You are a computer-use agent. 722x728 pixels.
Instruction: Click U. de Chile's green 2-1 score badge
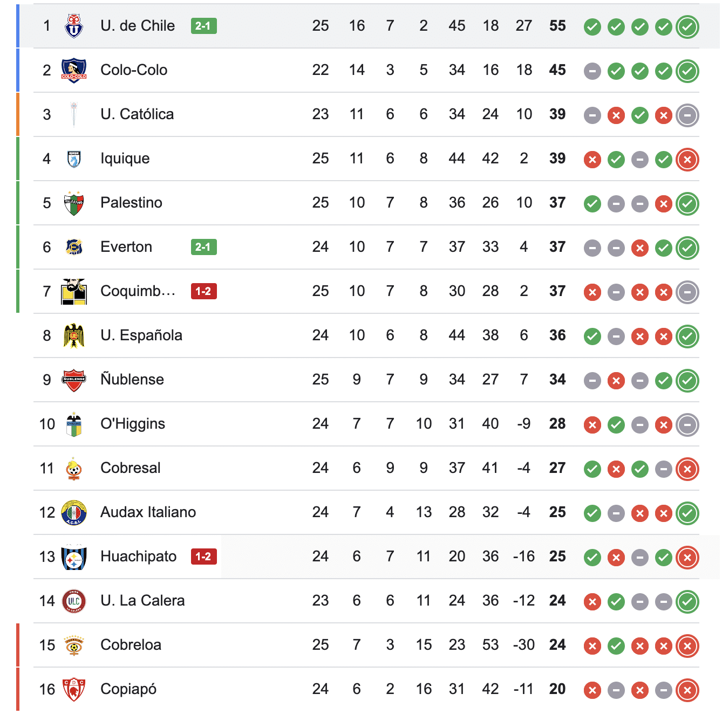point(203,26)
